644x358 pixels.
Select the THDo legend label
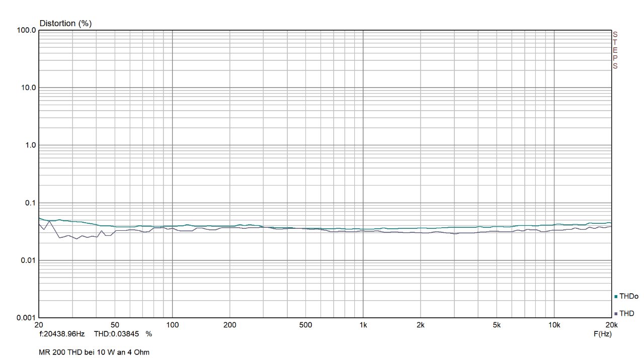point(628,297)
